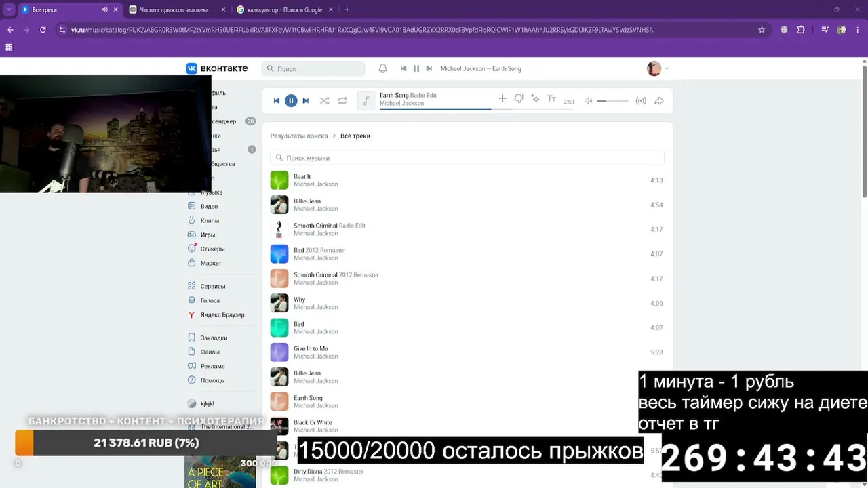The height and width of the screenshot is (488, 868).
Task: Click the 'Поиск музыки' search box
Action: pos(467,158)
